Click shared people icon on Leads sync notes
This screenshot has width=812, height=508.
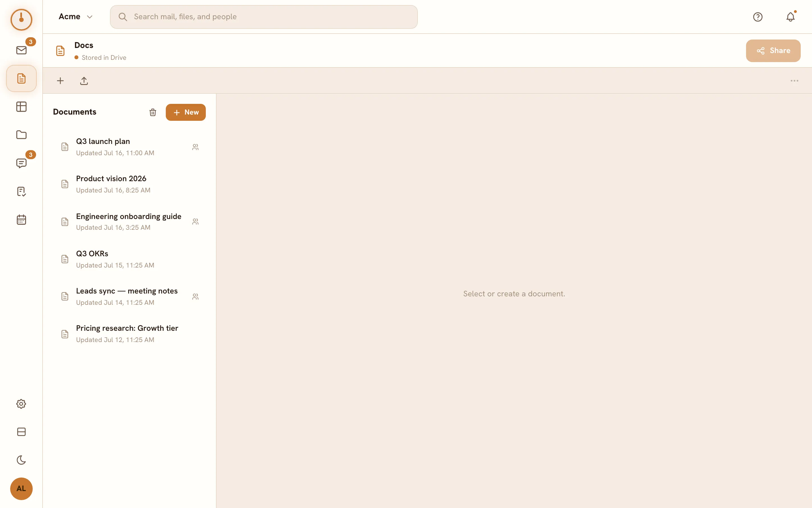pyautogui.click(x=195, y=297)
